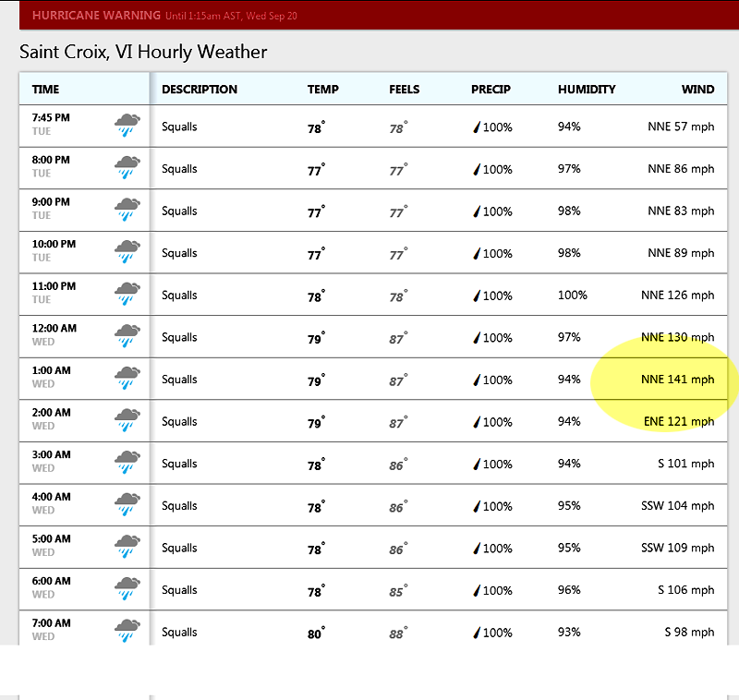Click the ENE 121 mph wind reading
Viewport: 739px width, 700px height.
pos(679,421)
